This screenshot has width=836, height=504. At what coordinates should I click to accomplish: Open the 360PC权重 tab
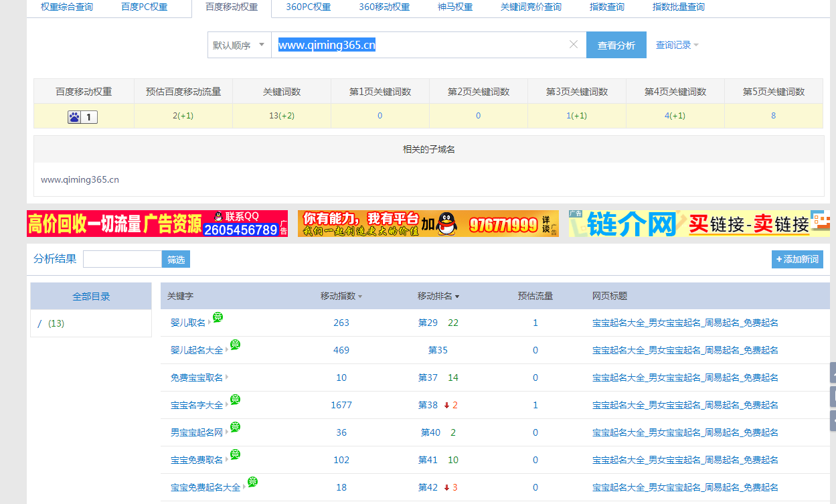click(x=309, y=7)
